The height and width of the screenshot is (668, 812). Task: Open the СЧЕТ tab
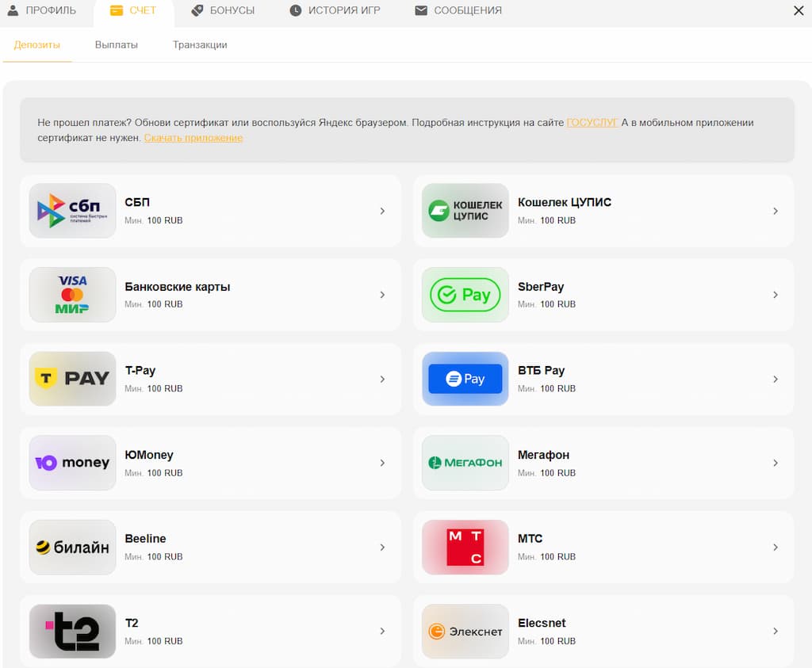tap(133, 11)
